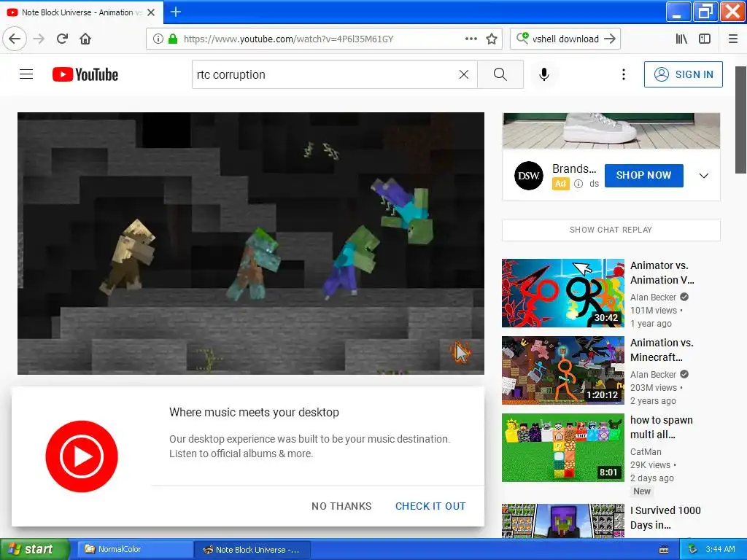Bookmark this page with the star icon

(x=492, y=39)
